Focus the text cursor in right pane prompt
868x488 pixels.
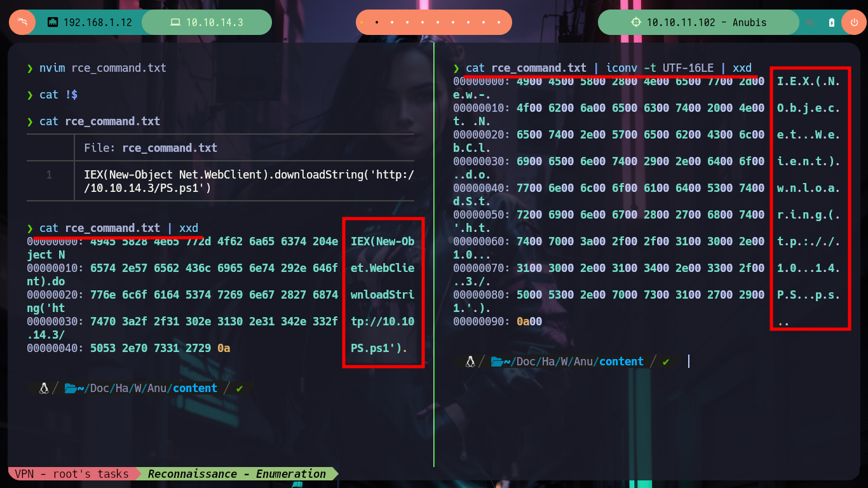(x=689, y=362)
